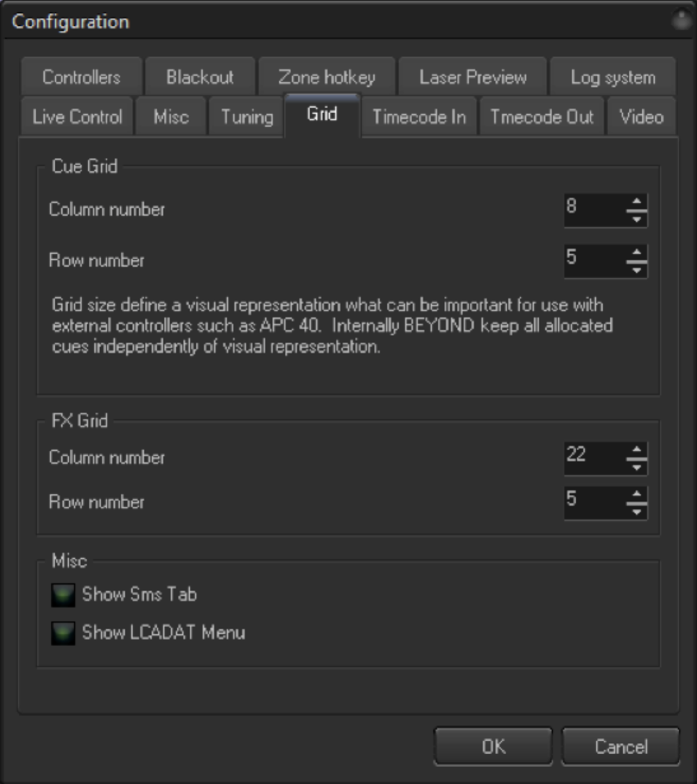The height and width of the screenshot is (784, 697).
Task: Increase FX Grid column number
Action: [636, 450]
